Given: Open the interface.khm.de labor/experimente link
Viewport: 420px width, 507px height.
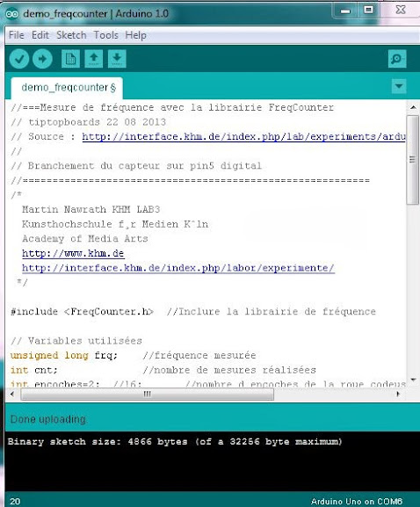Looking at the screenshot, I should tap(178, 268).
